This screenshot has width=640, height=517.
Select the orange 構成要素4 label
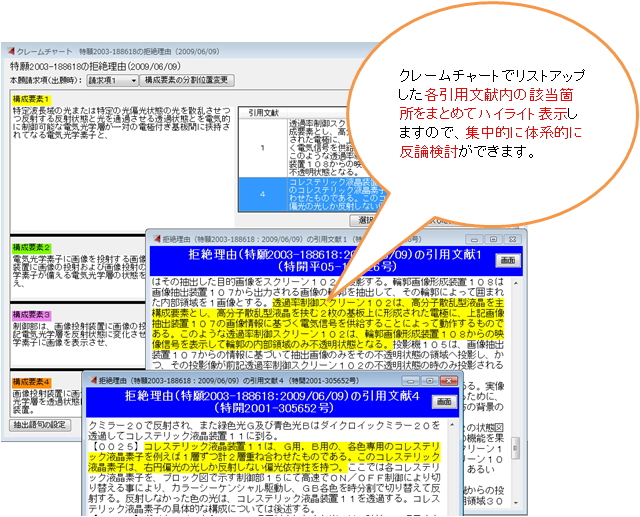(x=32, y=383)
